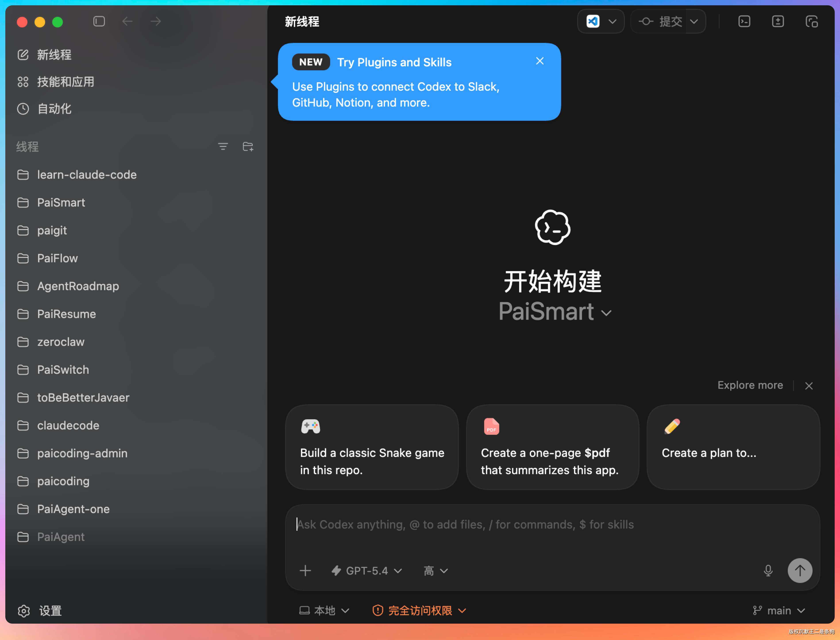The width and height of the screenshot is (840, 640).
Task: Click the Explore more link
Action: (750, 385)
